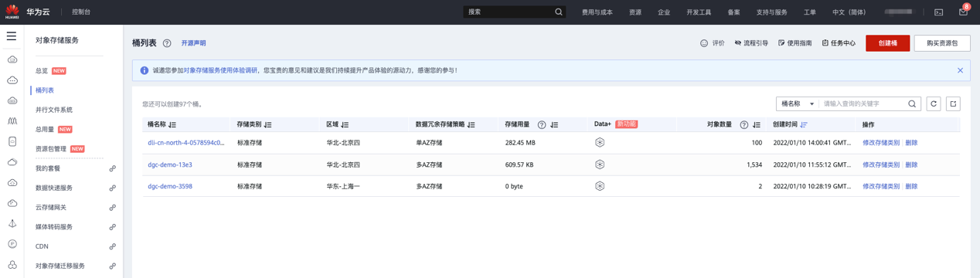Sort by 区域 column

(x=345, y=124)
